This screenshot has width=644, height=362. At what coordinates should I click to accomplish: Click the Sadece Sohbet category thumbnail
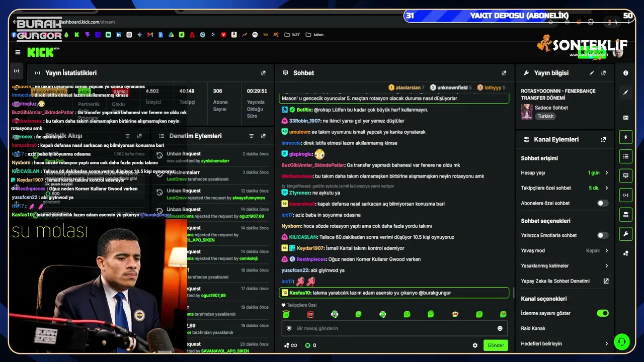[527, 112]
